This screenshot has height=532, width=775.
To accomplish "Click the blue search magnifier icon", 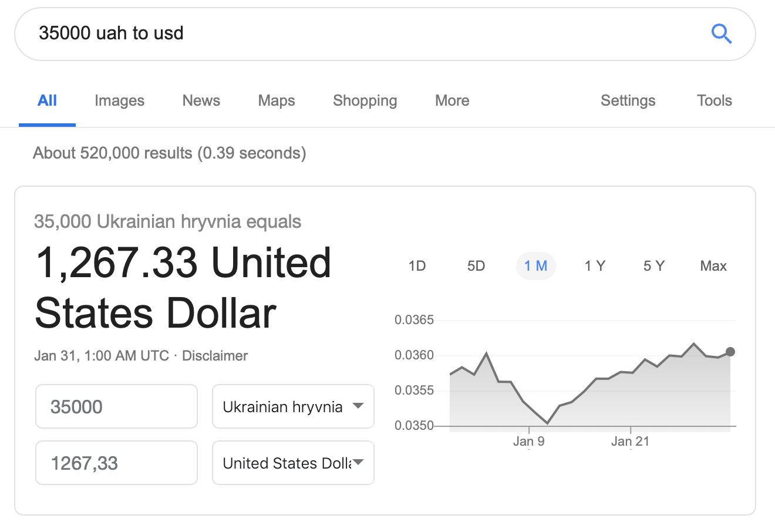I will click(x=722, y=33).
